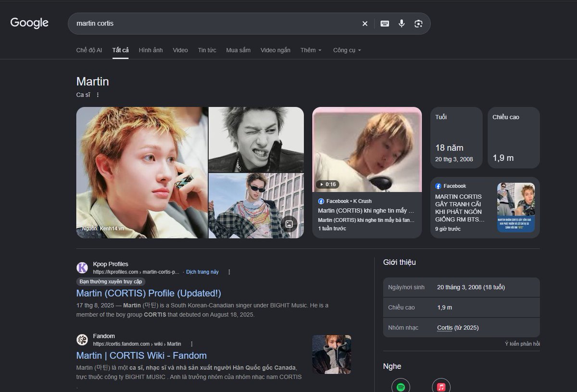The height and width of the screenshot is (392, 577).
Task: Open the Video ngắn tab
Action: [276, 50]
